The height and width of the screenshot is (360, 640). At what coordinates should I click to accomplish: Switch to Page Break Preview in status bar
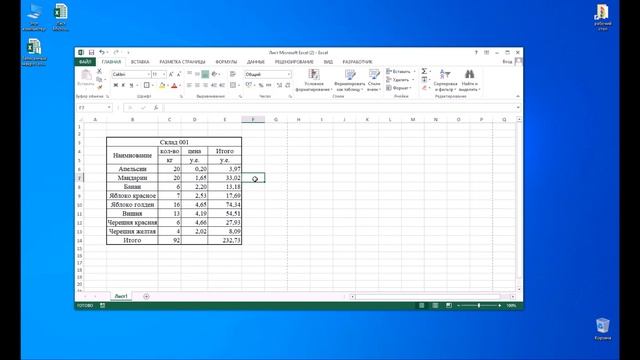(x=449, y=305)
